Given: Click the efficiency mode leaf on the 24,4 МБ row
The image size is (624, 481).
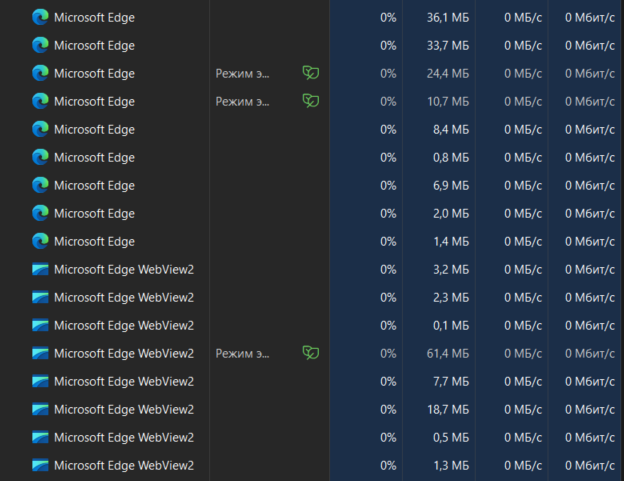Looking at the screenshot, I should coord(311,73).
